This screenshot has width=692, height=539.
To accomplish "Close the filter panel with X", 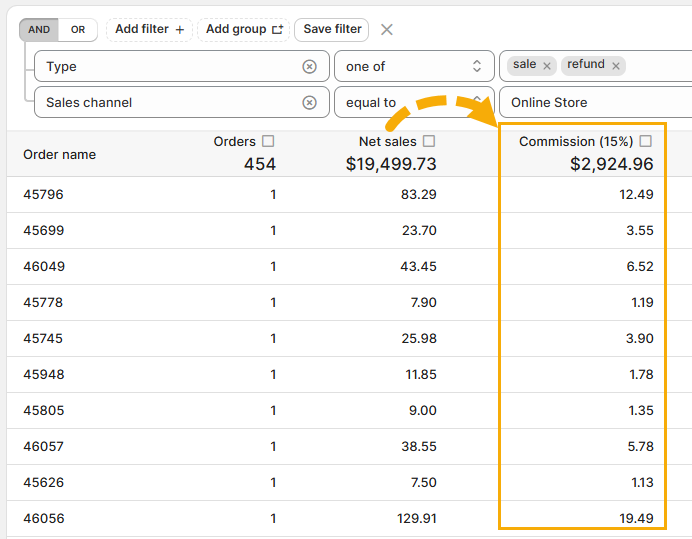I will tap(387, 30).
